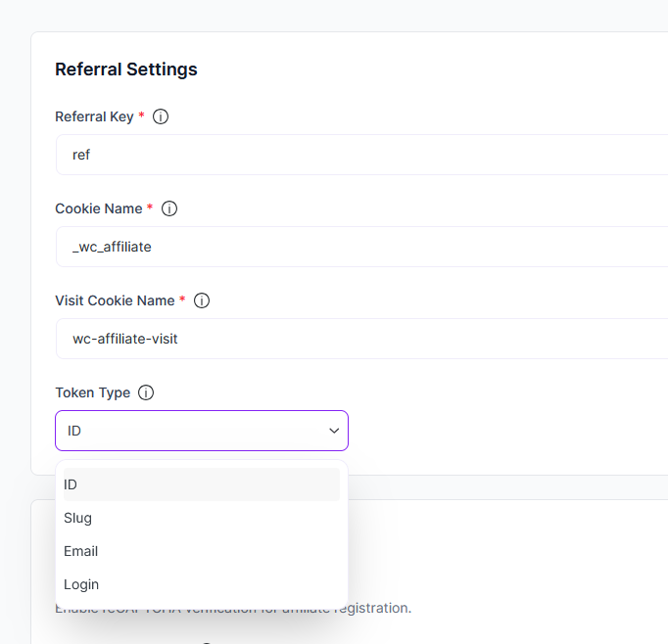
Task: Collapse the Token Type dropdown via chevron
Action: (x=334, y=431)
